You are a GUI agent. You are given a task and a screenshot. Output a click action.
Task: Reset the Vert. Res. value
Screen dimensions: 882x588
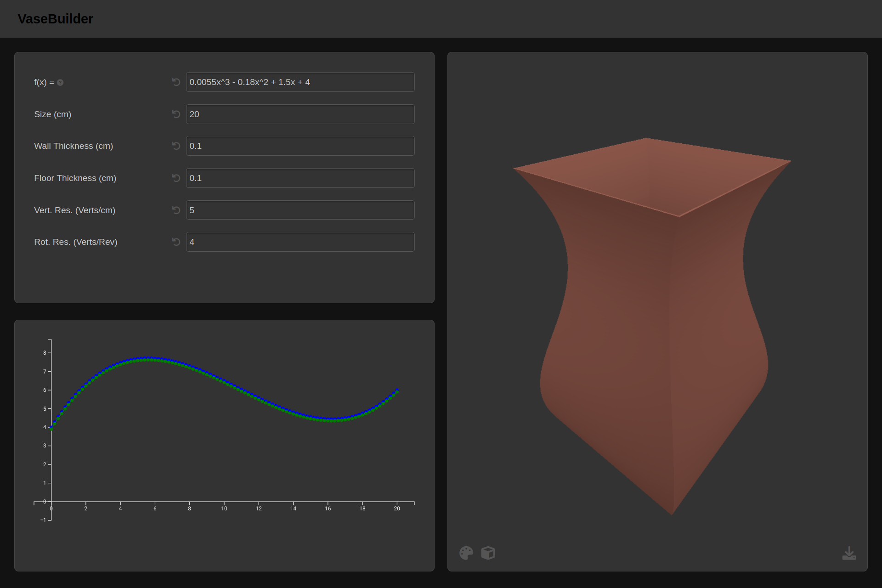click(176, 210)
